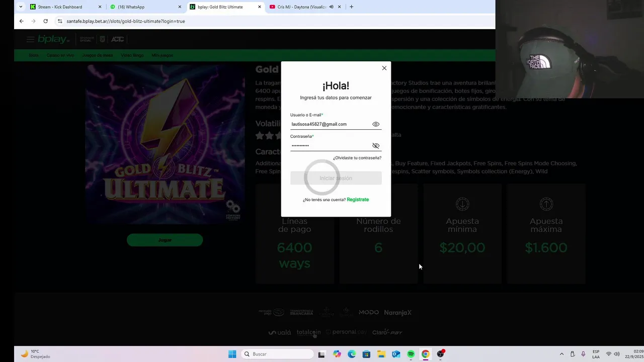Switch to Stream - Kick Dashboard tab

click(x=60, y=7)
